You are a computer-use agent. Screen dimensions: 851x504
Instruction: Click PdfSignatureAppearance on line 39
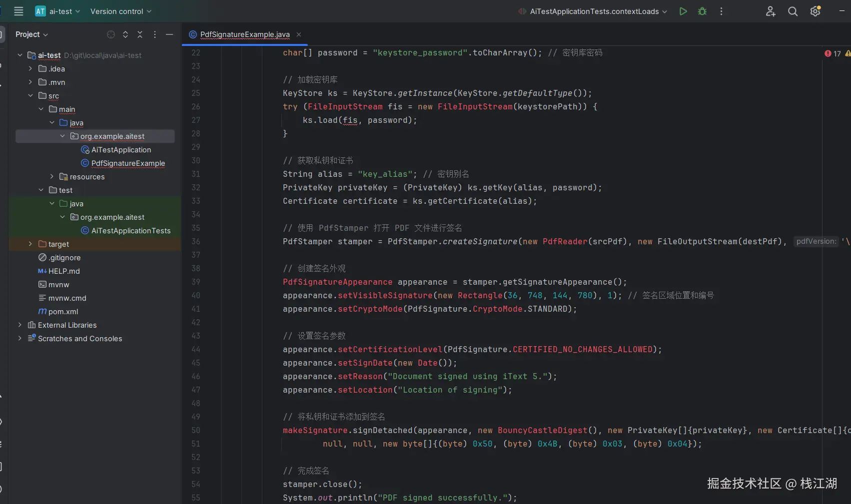coord(338,282)
